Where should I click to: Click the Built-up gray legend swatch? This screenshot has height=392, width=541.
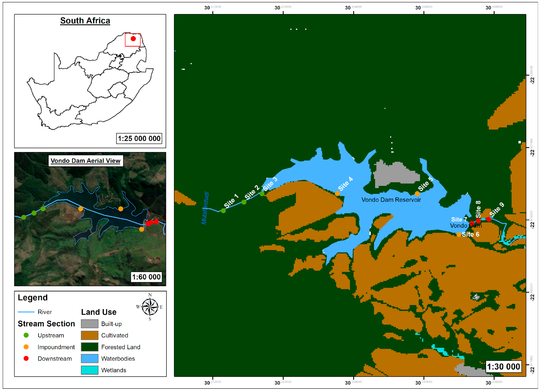click(89, 324)
